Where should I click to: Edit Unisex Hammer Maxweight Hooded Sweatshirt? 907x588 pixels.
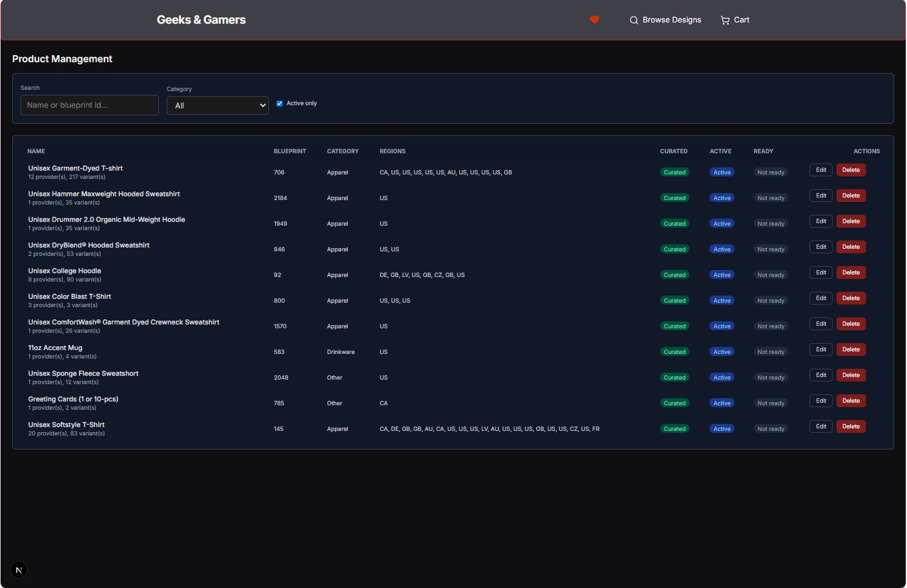coord(821,196)
